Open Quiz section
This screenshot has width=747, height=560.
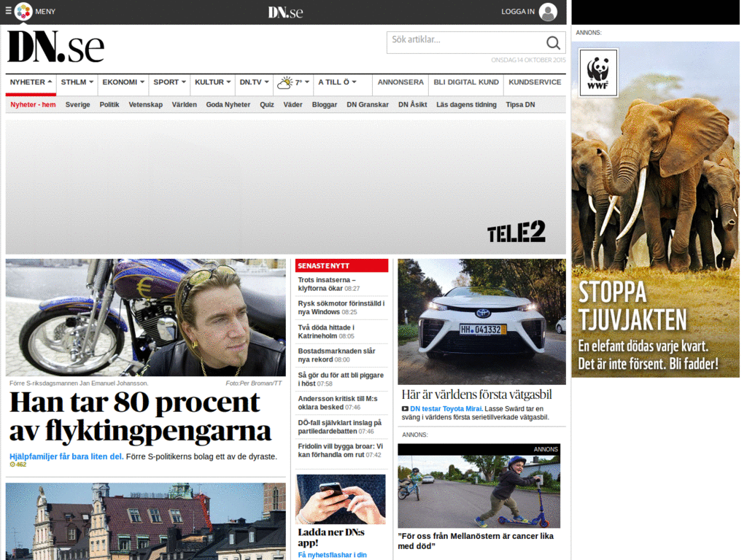point(267,105)
